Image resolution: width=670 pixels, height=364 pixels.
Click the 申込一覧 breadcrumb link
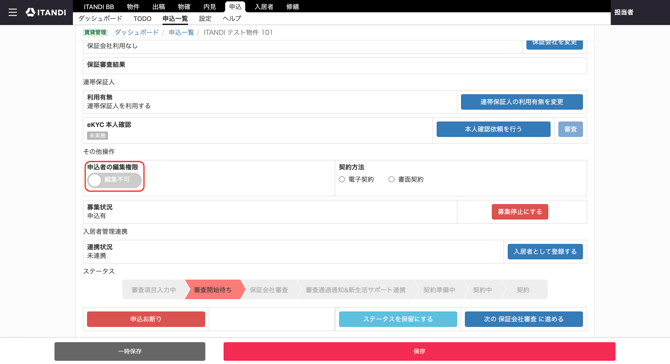[181, 32]
